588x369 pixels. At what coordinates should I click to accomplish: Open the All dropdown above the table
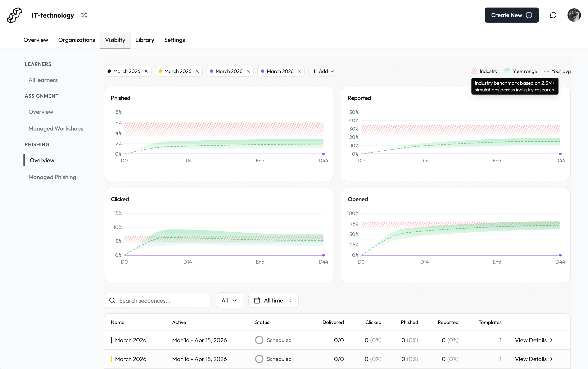coord(229,300)
